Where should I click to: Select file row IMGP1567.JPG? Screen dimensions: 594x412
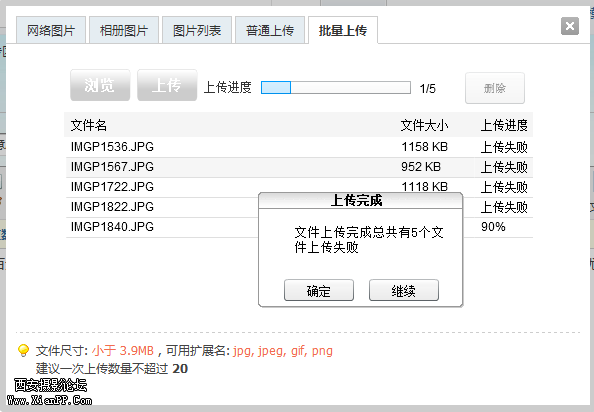pos(299,167)
